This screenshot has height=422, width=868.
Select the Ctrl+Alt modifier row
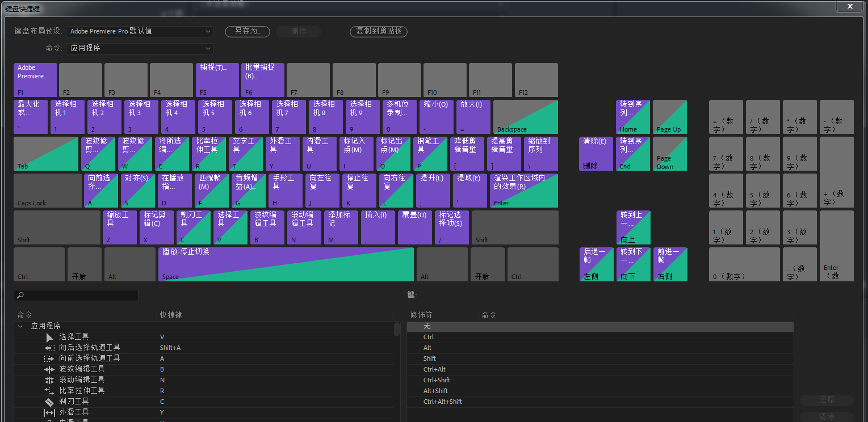click(x=434, y=369)
